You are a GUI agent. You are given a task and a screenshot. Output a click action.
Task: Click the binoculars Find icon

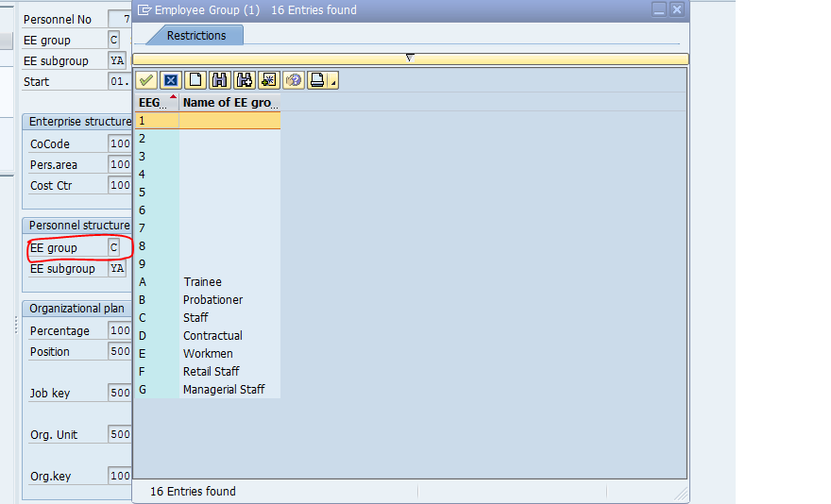(220, 80)
